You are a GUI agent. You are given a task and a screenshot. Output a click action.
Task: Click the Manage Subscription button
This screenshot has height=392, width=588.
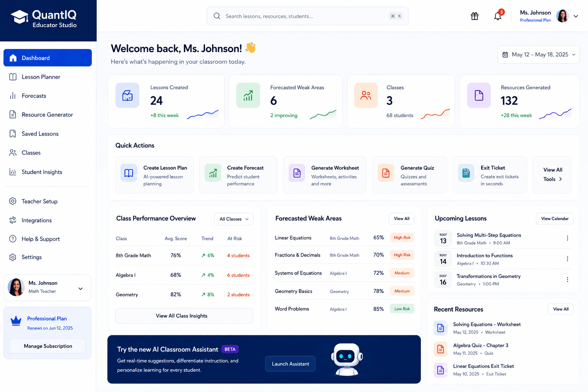[x=48, y=346]
